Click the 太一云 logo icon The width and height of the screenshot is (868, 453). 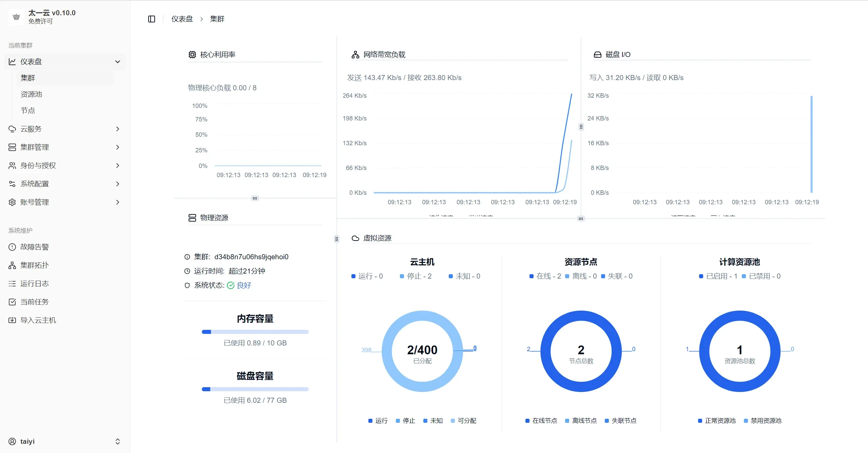pyautogui.click(x=16, y=17)
